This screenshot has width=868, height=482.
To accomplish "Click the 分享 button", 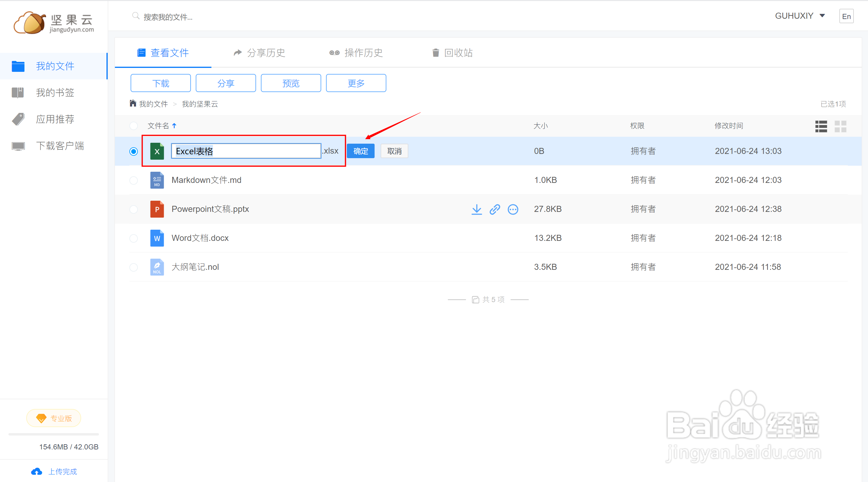I will click(x=226, y=83).
